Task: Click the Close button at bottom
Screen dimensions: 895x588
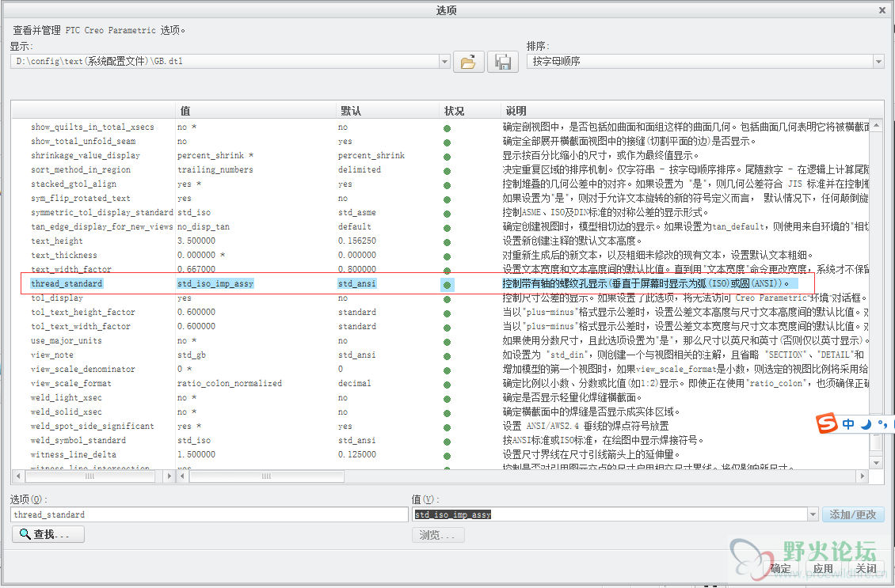Action: [866, 568]
